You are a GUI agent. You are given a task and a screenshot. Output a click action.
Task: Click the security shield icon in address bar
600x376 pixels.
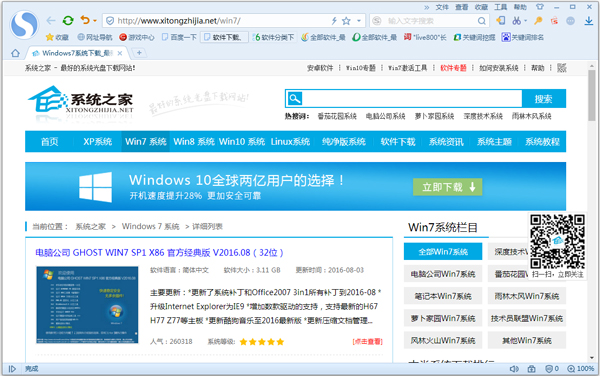coord(110,21)
